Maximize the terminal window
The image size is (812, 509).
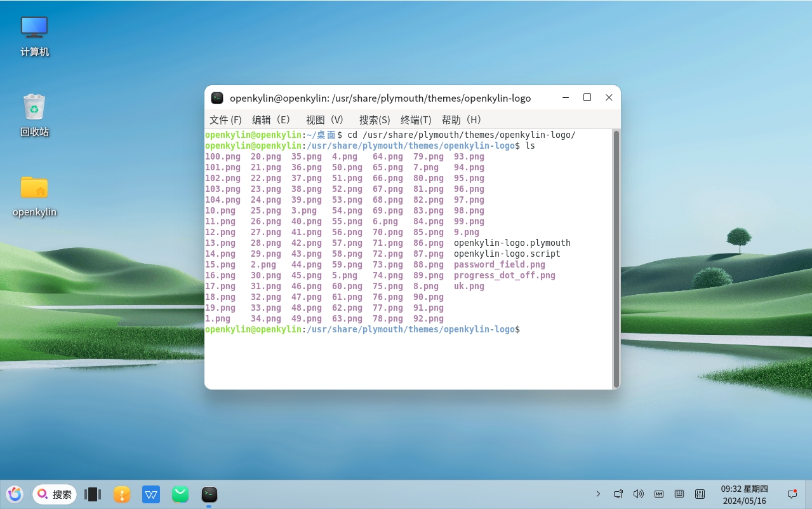[x=587, y=98]
